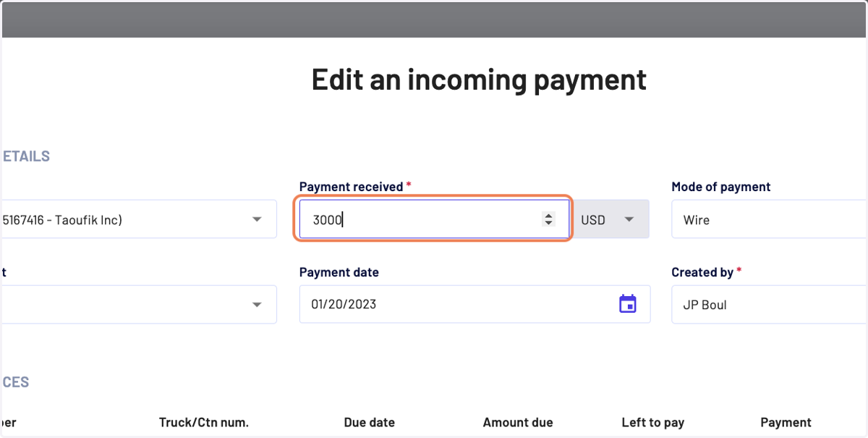Click the Amount due column header
This screenshot has width=868, height=438.
coord(518,422)
